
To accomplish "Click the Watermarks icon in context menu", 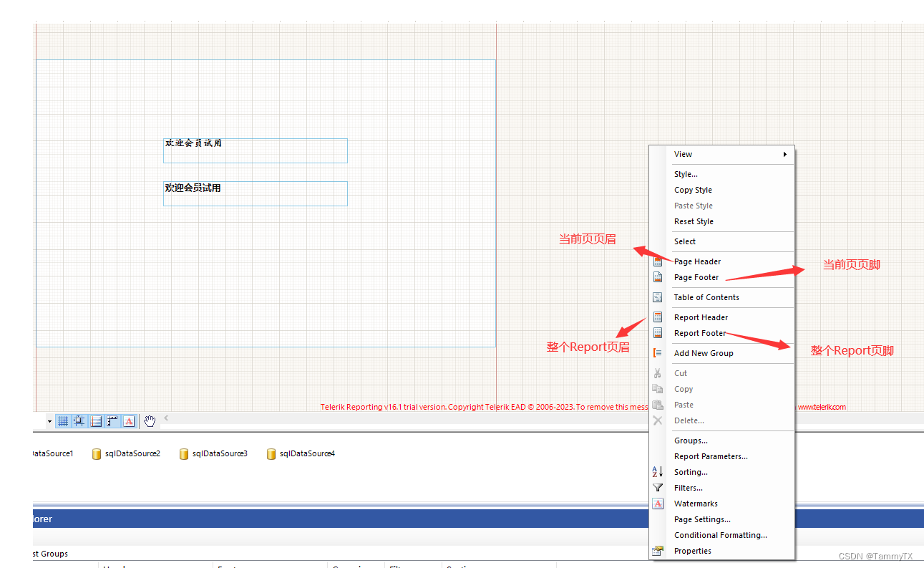I will click(658, 504).
